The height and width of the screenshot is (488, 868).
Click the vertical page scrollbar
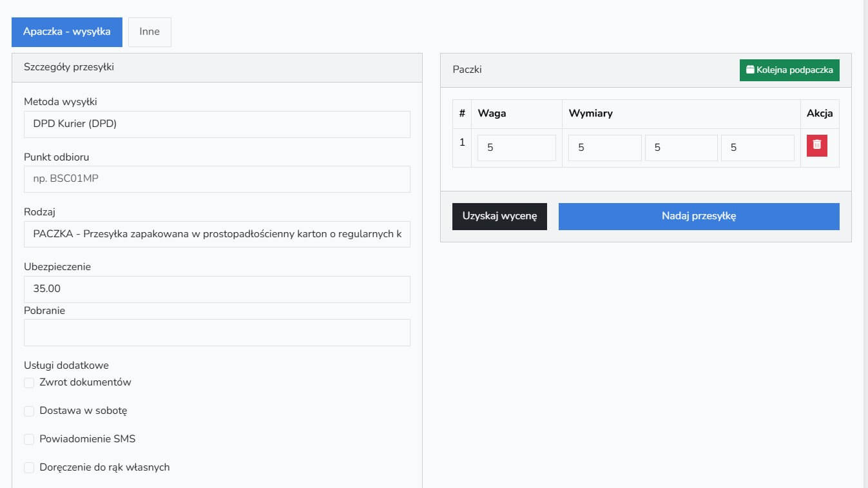(864, 244)
